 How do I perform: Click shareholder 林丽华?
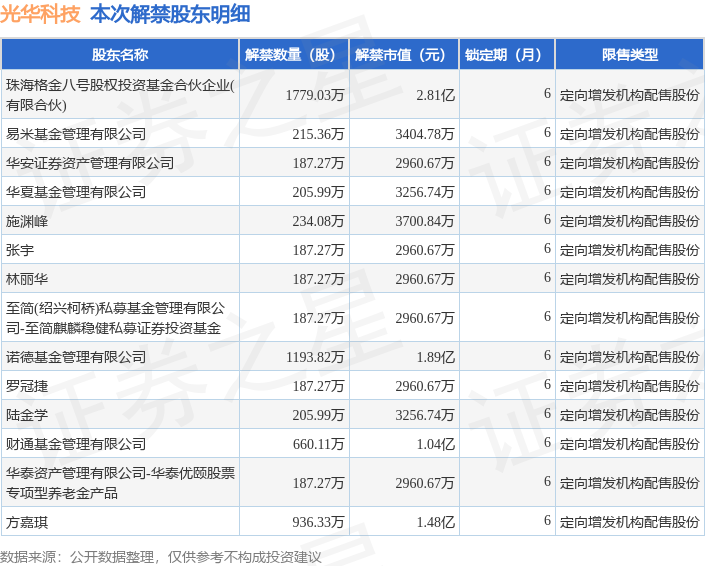27,279
